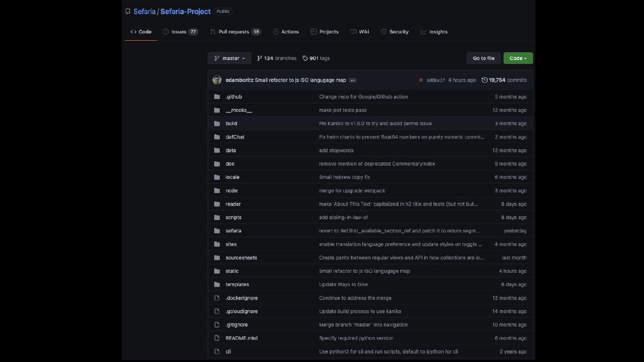
Task: Open the dafChat folder name
Action: click(235, 137)
